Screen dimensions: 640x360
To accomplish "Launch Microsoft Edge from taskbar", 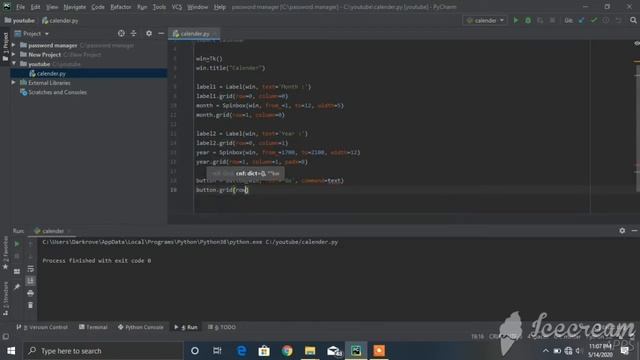I will (x=241, y=351).
